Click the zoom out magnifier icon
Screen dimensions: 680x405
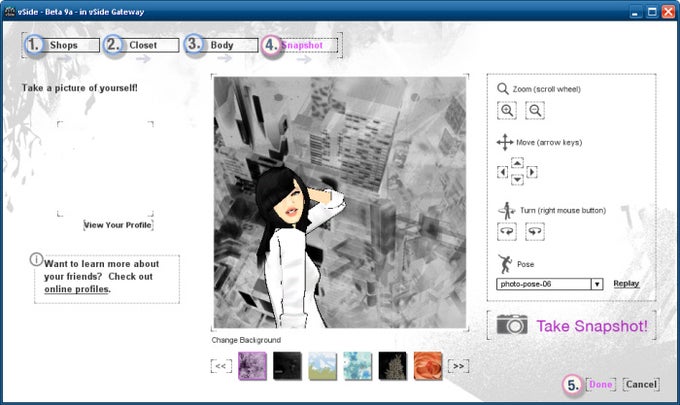535,110
